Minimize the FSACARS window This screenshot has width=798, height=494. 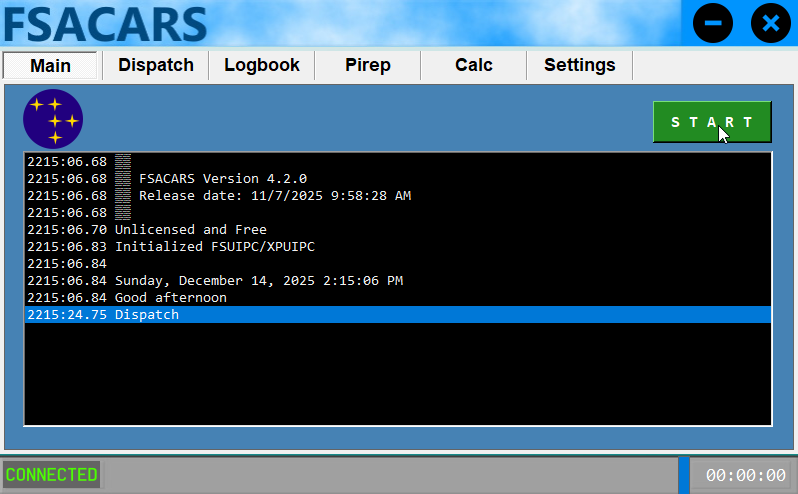[713, 23]
